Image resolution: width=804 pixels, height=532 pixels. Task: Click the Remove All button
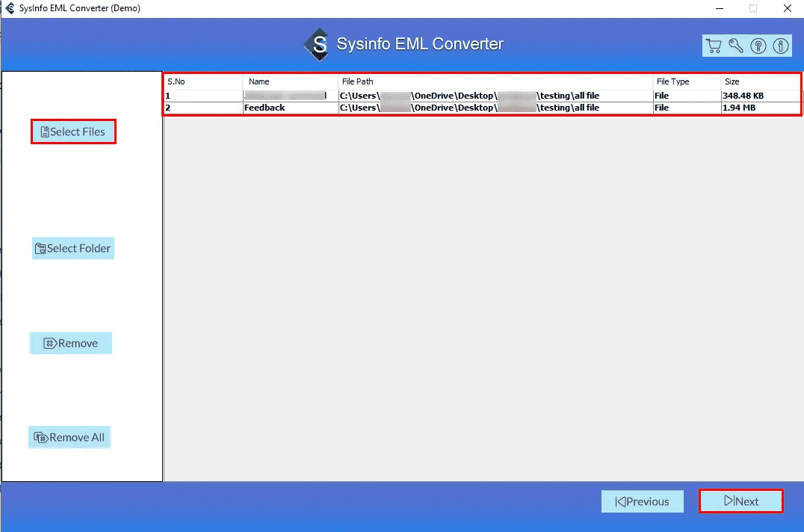click(x=69, y=437)
